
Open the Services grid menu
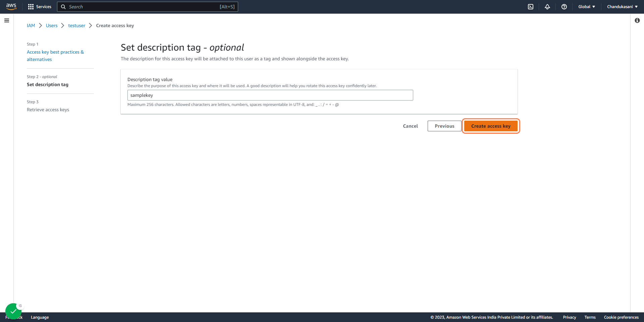40,7
